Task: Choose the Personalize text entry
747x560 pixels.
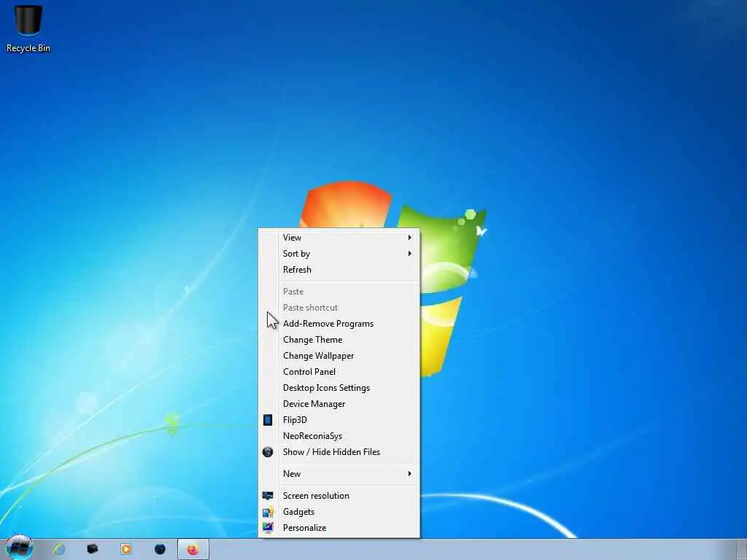Action: (x=304, y=528)
